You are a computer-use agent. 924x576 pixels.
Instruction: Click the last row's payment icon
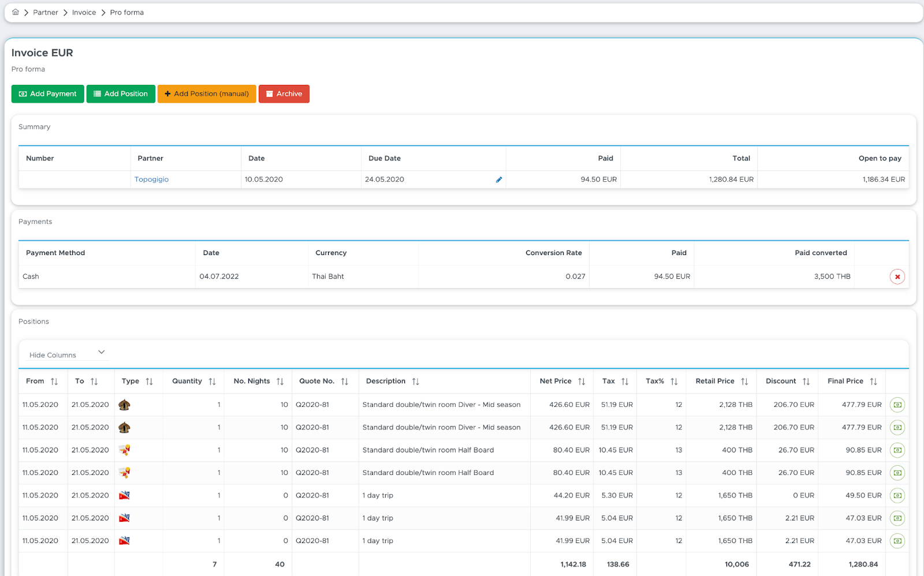coord(897,541)
